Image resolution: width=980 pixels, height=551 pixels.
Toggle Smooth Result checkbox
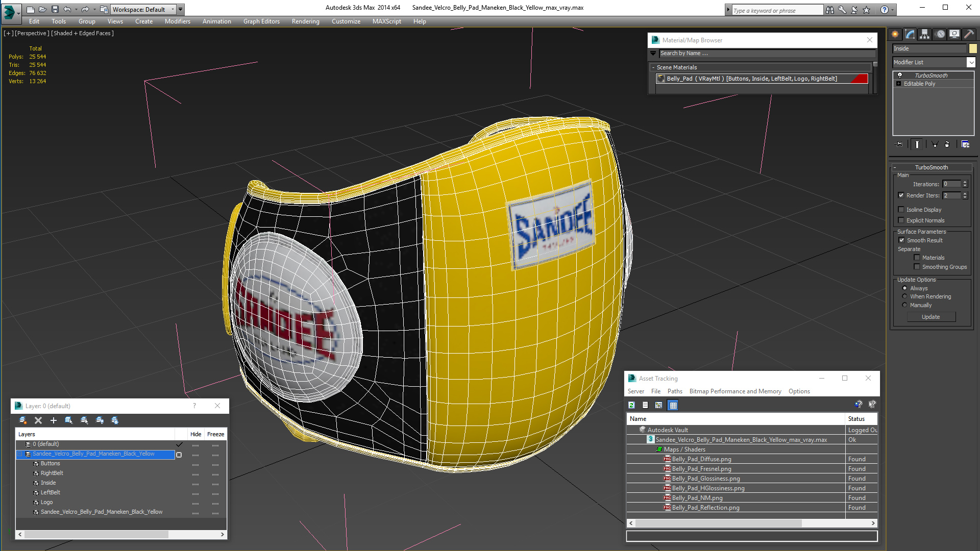[901, 240]
